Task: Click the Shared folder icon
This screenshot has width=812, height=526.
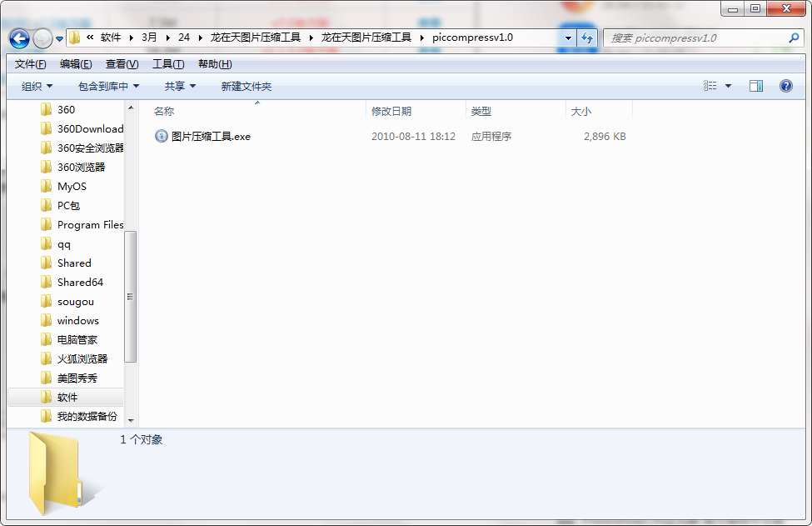Action: pyautogui.click(x=46, y=263)
